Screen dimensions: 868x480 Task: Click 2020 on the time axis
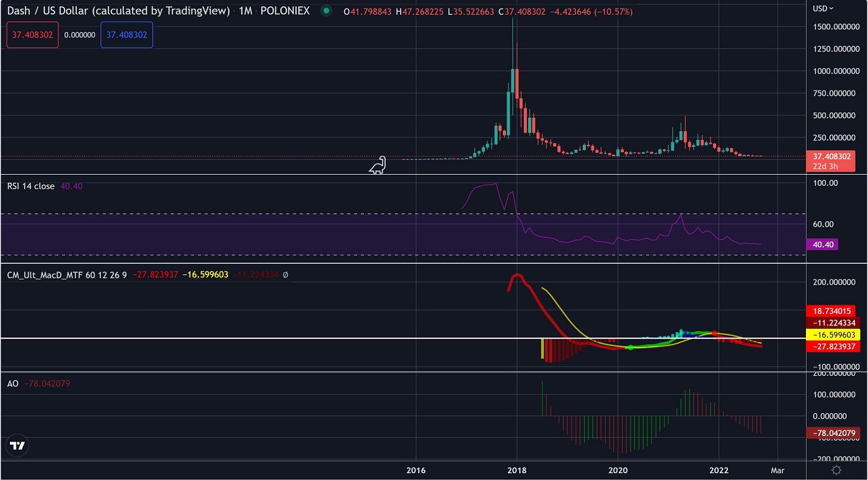click(x=618, y=471)
